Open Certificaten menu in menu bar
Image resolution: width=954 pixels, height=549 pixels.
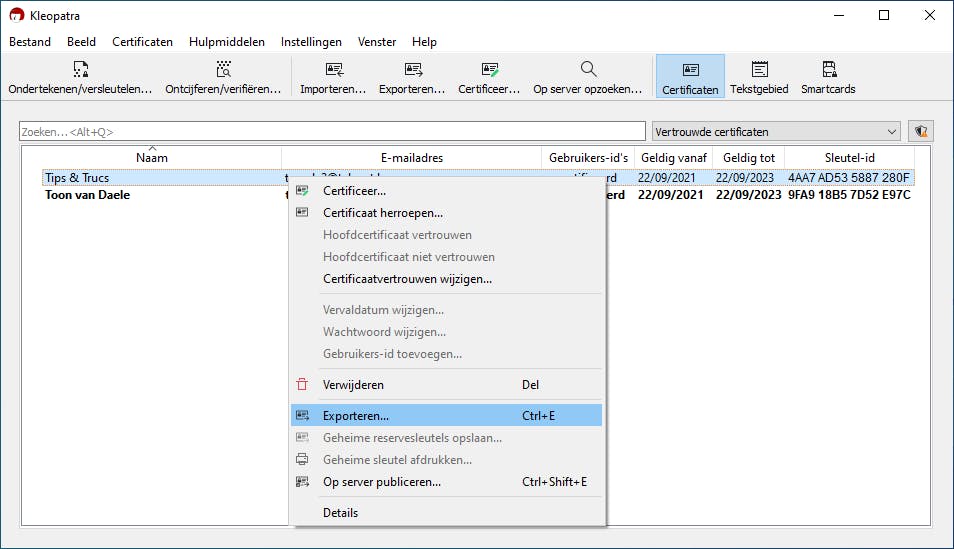pos(142,42)
